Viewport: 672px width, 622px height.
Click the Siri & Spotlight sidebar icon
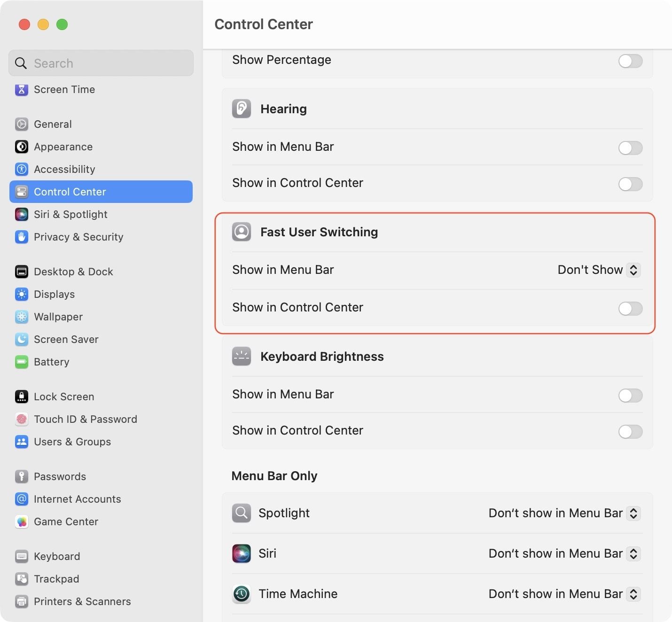22,214
